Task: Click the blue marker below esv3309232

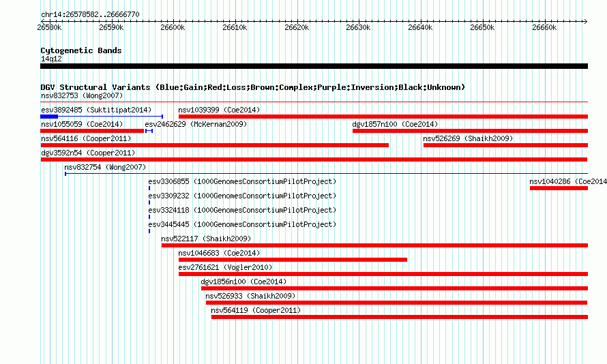Action: pyautogui.click(x=149, y=202)
